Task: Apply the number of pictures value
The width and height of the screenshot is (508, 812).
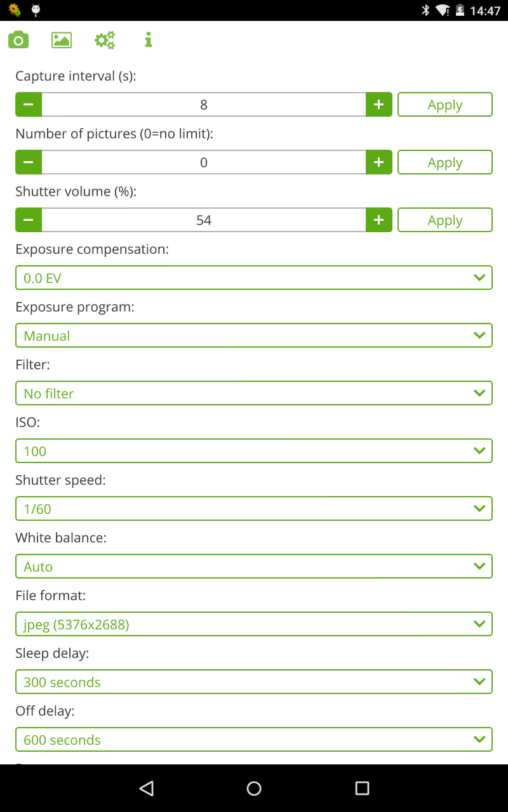Action: [x=444, y=162]
